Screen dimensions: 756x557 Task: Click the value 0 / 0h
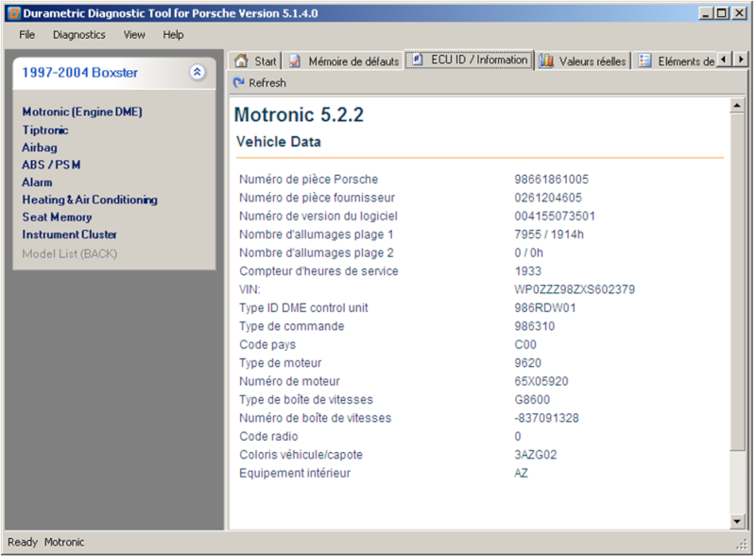pos(528,252)
